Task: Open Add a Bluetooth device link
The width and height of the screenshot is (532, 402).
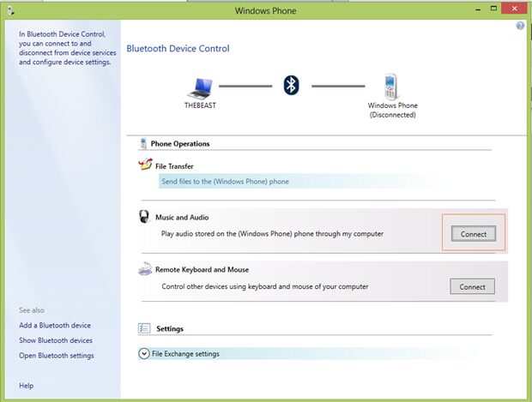Action: [x=55, y=325]
